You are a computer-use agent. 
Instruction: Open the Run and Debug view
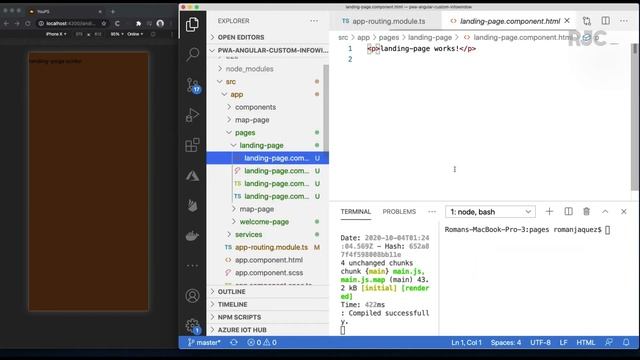pos(192,116)
